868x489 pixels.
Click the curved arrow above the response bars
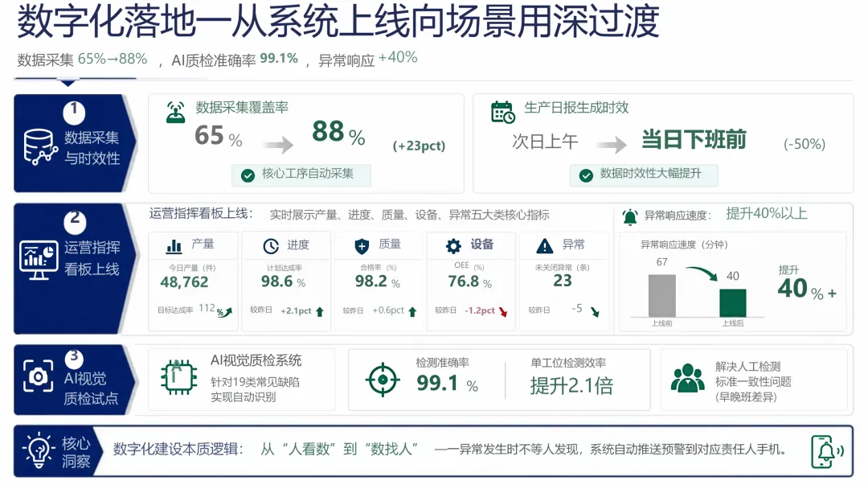tap(702, 273)
